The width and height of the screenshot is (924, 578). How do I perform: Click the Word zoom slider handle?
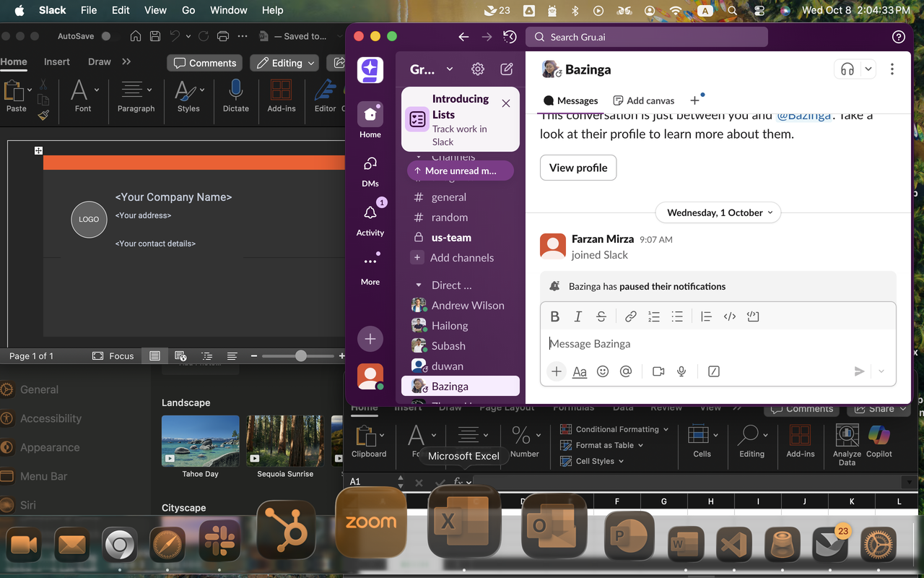(301, 355)
